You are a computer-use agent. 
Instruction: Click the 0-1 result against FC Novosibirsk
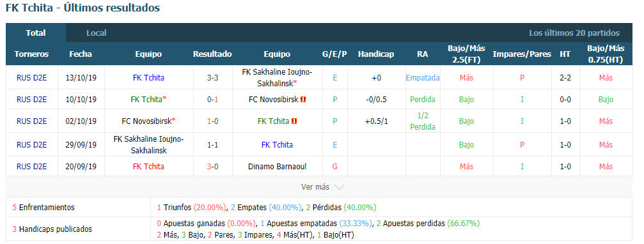(x=212, y=99)
